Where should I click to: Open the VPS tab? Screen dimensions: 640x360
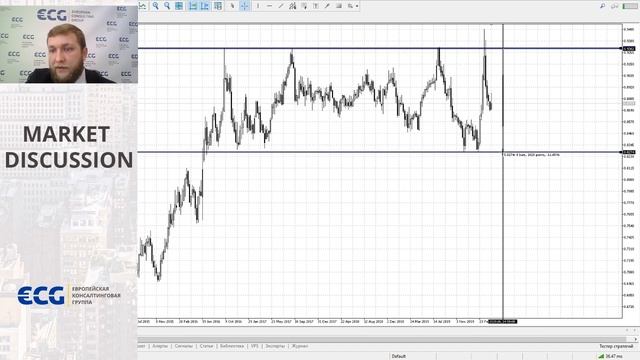(x=255, y=346)
